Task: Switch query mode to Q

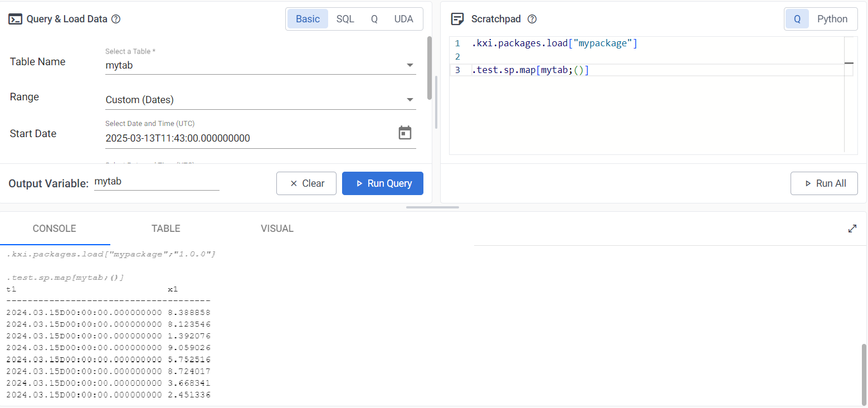Action: tap(374, 19)
